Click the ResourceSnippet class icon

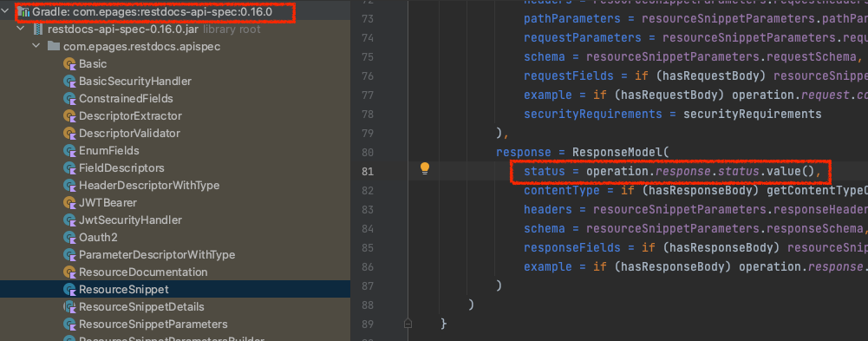[69, 290]
